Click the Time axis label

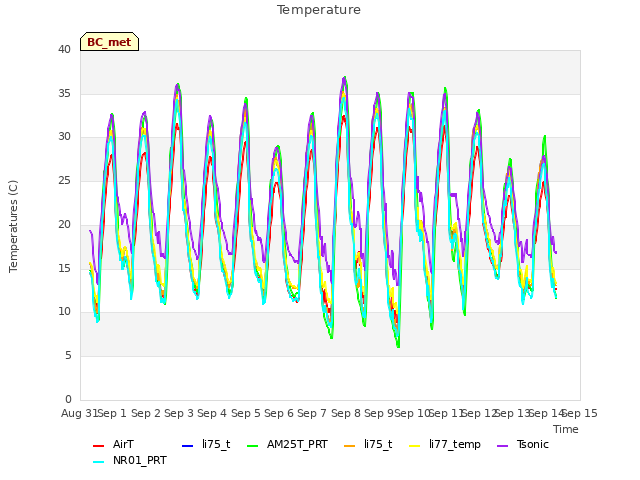click(x=566, y=429)
